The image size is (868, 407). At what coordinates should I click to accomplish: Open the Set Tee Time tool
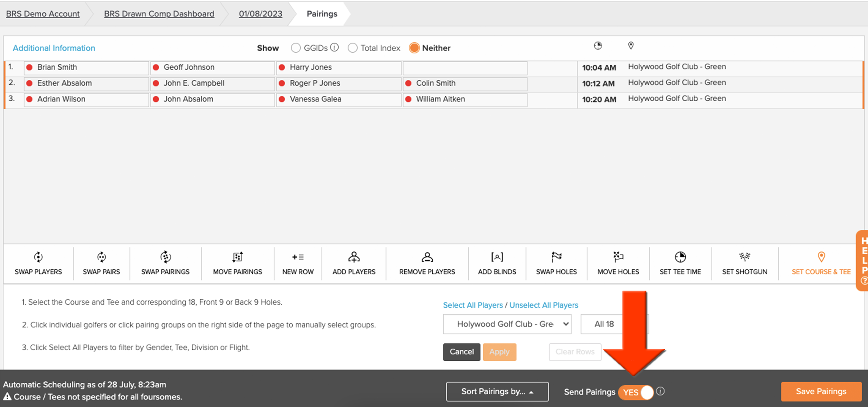pyautogui.click(x=680, y=263)
